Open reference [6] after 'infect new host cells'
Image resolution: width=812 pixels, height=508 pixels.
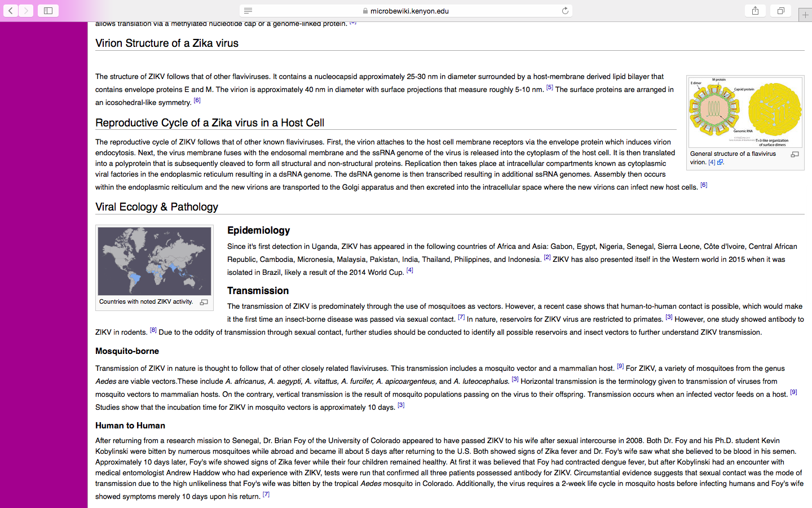tap(704, 185)
